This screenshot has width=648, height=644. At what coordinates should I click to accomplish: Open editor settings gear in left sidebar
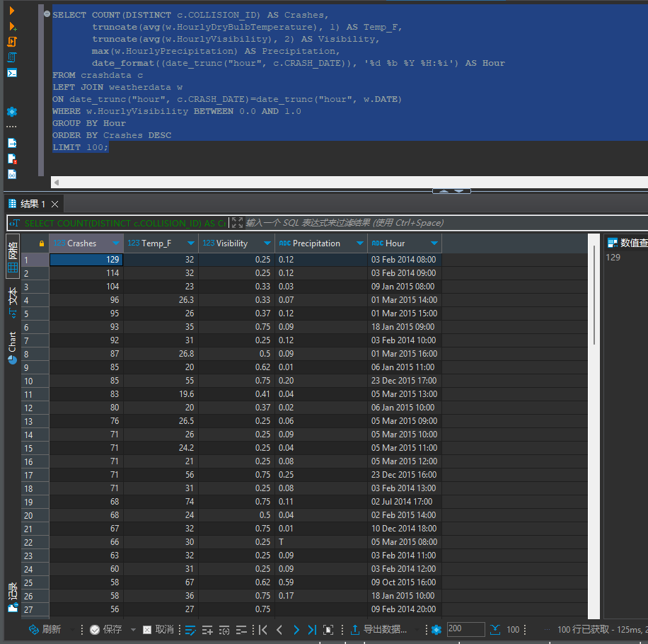[x=12, y=112]
